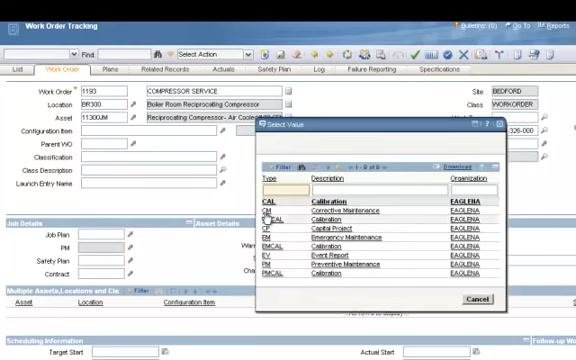
Task: Open detail menu beside Parent WO field
Action: [x=133, y=144]
